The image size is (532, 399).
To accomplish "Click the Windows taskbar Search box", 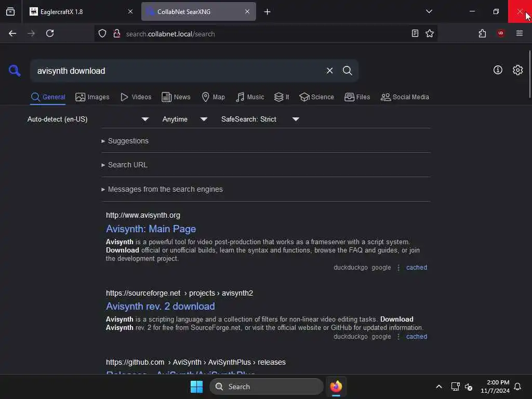I will coord(267,387).
